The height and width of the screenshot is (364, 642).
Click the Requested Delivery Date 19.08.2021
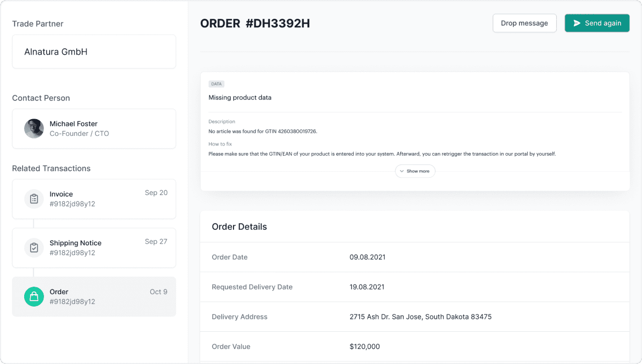367,287
